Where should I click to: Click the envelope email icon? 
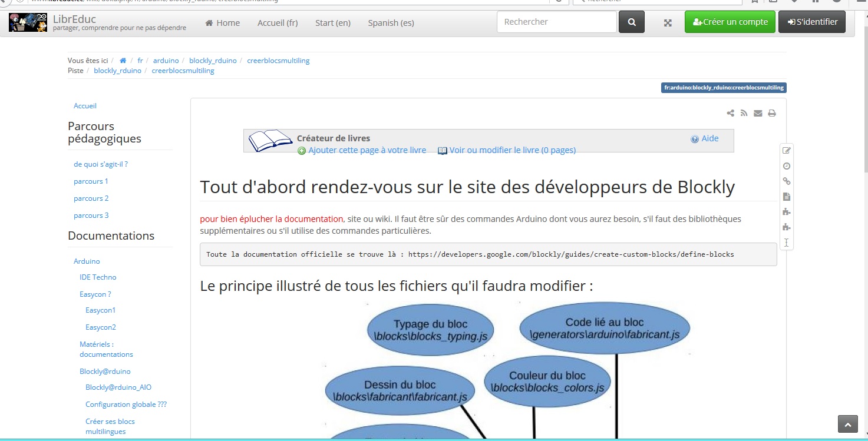coord(758,113)
